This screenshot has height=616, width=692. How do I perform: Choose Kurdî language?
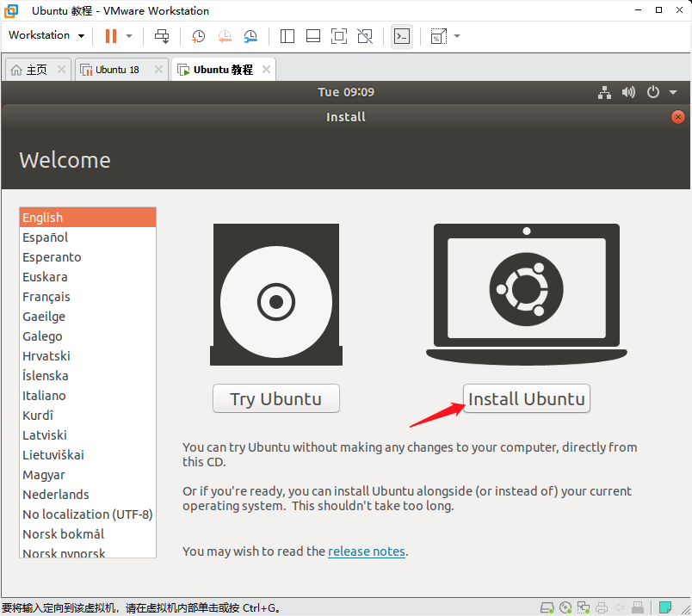click(88, 416)
